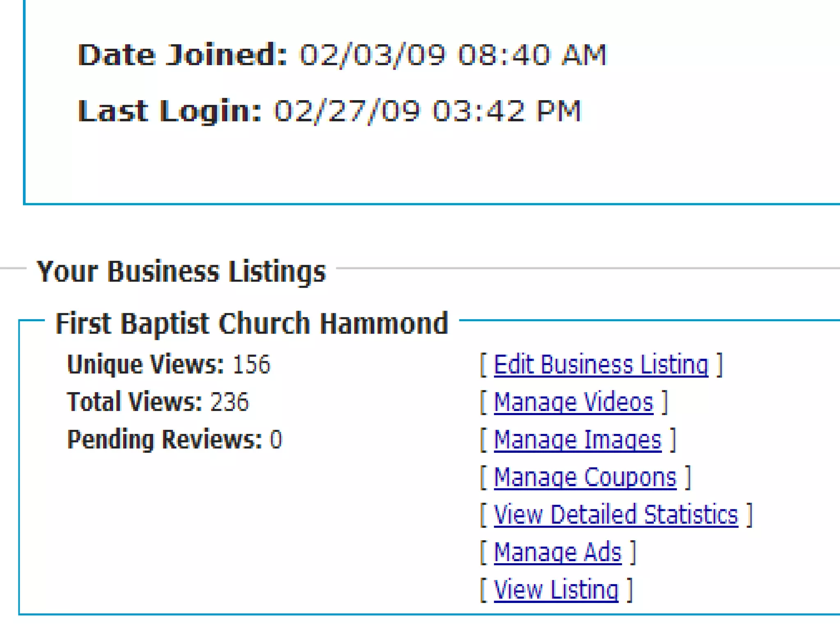Select the last login date 02/27/09
This screenshot has height=630, width=840.
[347, 111]
